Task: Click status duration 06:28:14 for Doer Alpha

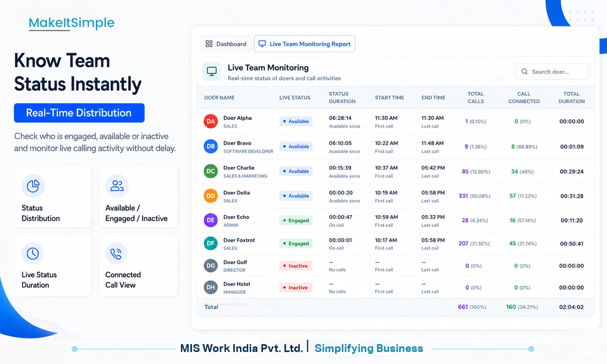Action: (340, 118)
